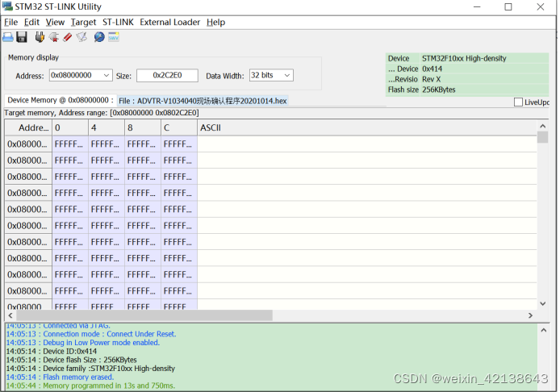
Task: Select Flash size value 256KBytes in info panel
Action: (439, 90)
